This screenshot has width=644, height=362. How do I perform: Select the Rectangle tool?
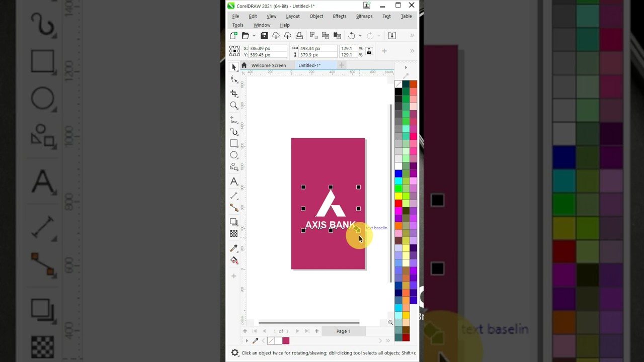[234, 143]
